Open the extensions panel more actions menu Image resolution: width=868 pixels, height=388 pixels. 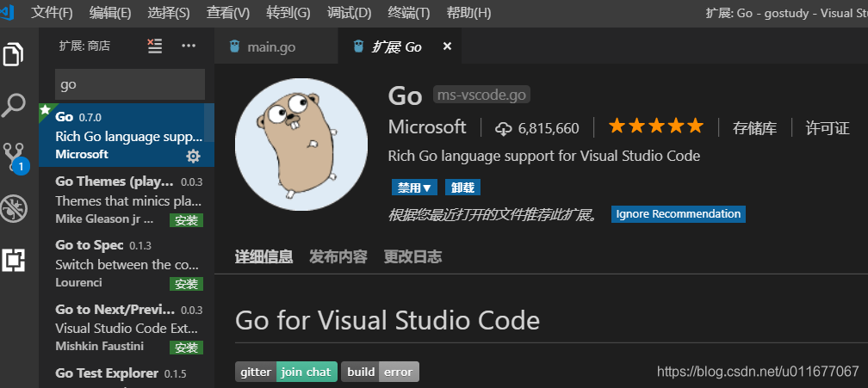coord(189,46)
